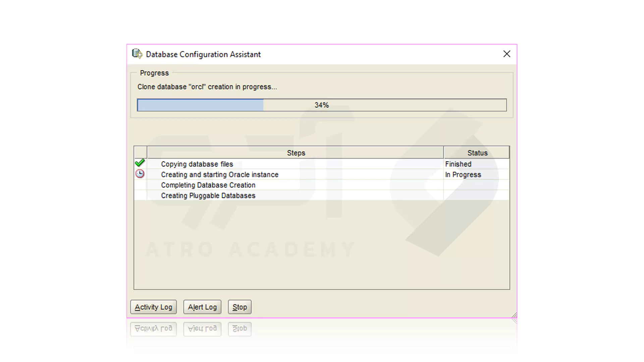The height and width of the screenshot is (362, 644).
Task: Click the In Progress status cell
Action: pyautogui.click(x=463, y=175)
